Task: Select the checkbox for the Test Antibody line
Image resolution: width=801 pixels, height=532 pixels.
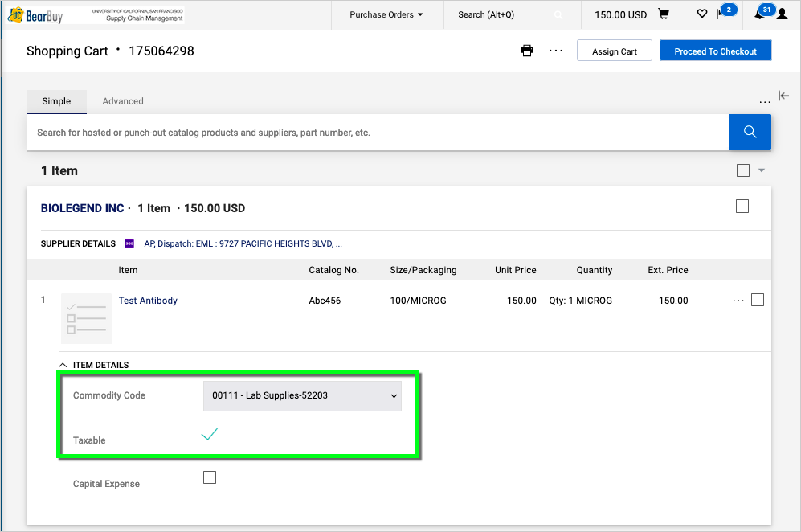Action: pyautogui.click(x=758, y=298)
